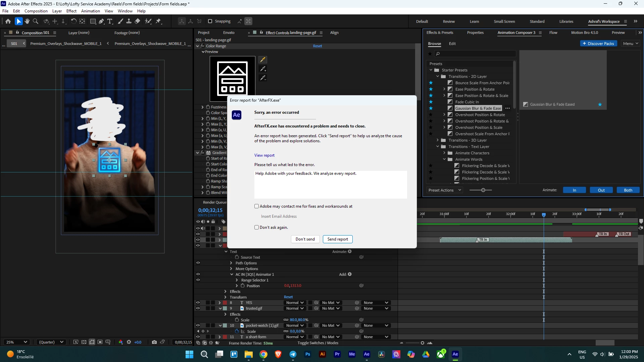This screenshot has height=362, width=644.
Task: Hide the trusted.gif layer
Action: tap(198, 308)
